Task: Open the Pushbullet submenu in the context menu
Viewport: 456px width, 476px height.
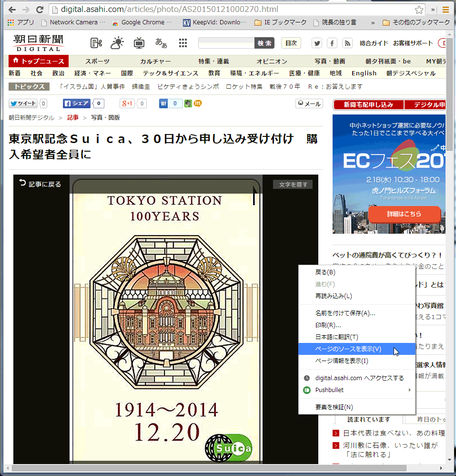Action: 357,390
